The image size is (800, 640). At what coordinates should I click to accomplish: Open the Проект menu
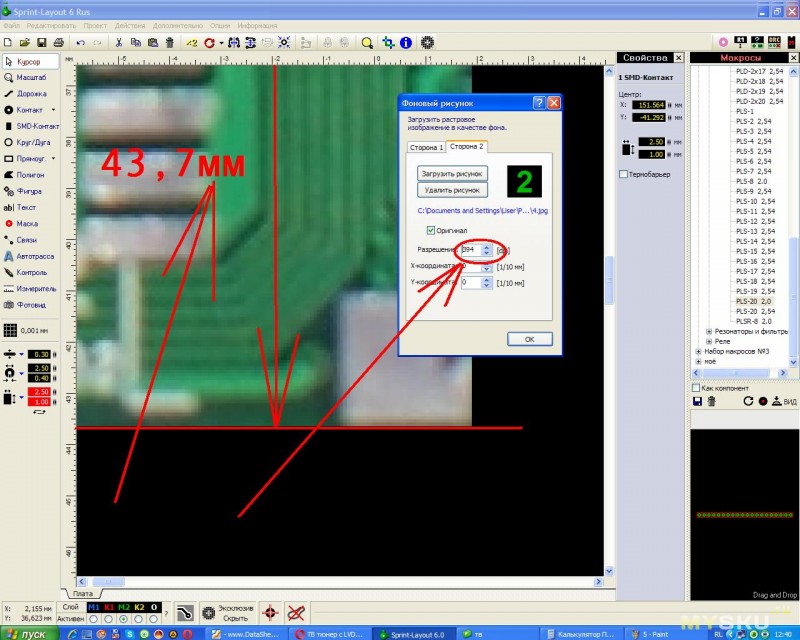tap(95, 26)
